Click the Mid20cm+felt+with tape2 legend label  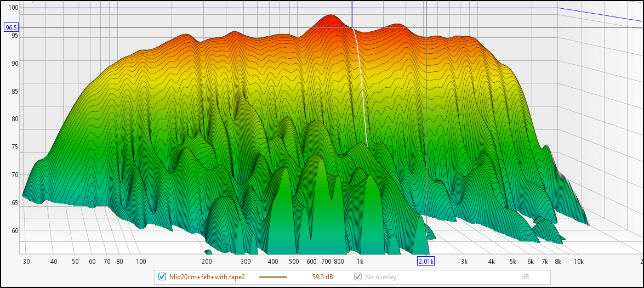pyautogui.click(x=207, y=277)
